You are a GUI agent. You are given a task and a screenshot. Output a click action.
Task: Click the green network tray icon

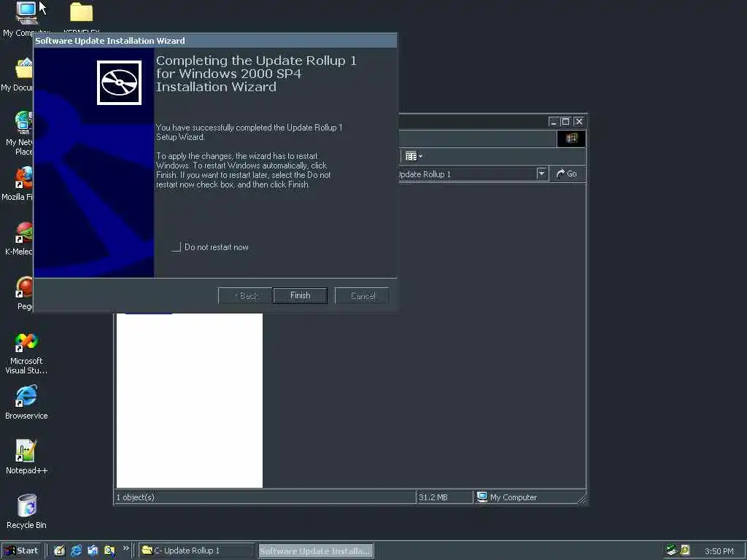pos(672,550)
